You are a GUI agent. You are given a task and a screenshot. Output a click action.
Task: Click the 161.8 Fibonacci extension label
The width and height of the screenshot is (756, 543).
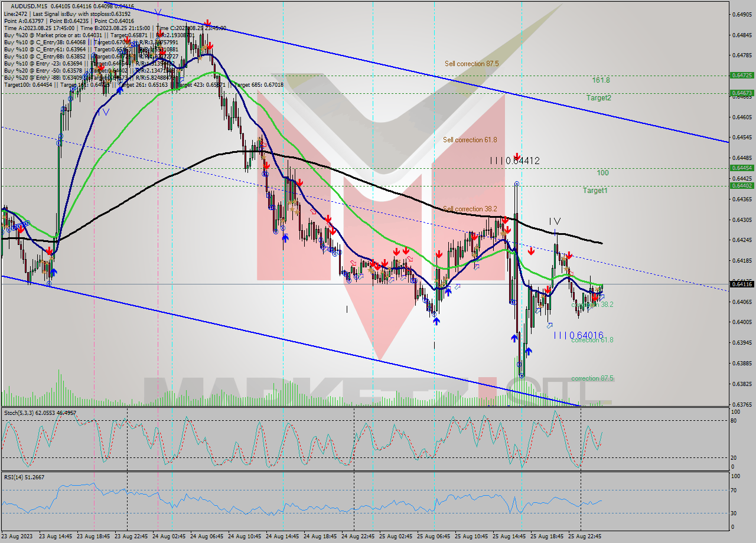pos(602,81)
